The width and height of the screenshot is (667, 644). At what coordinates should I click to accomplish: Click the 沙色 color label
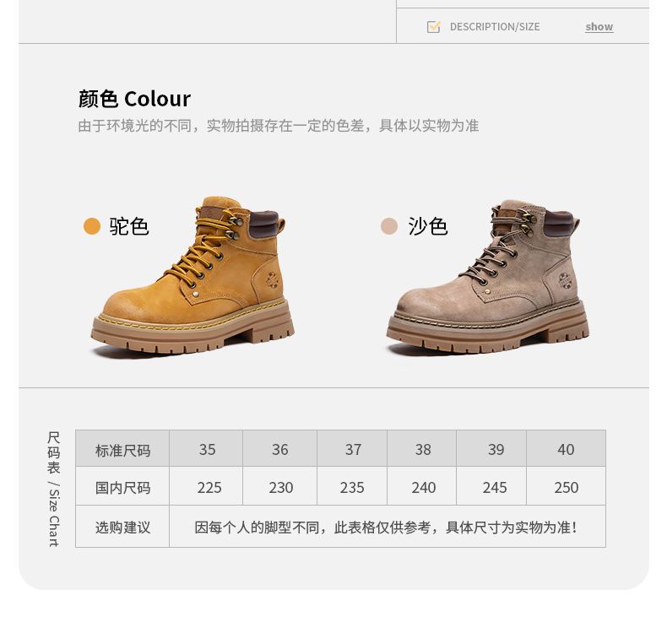[x=428, y=226]
